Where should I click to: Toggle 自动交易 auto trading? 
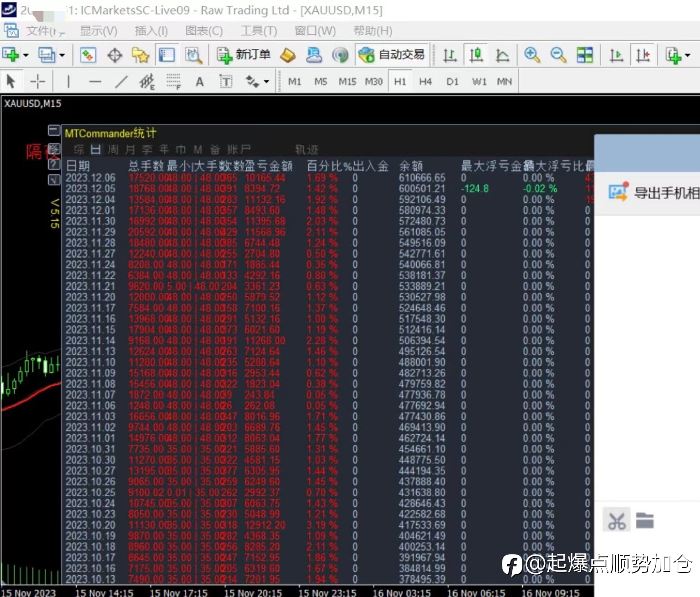(391, 55)
